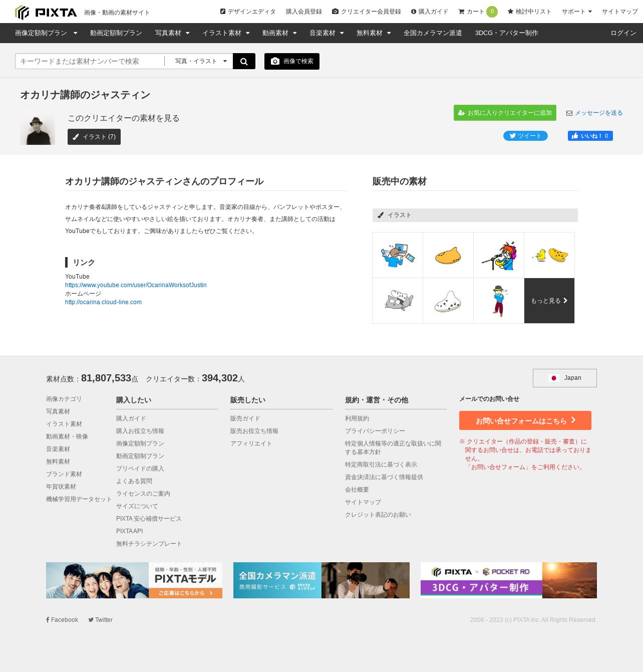
Task: Open footer PIXTA API link
Action: pyautogui.click(x=130, y=531)
